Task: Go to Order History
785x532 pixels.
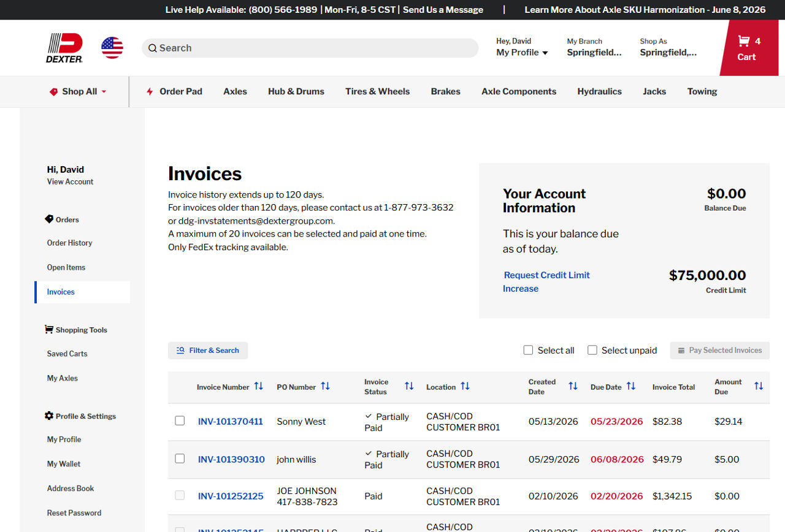Action: pos(69,243)
